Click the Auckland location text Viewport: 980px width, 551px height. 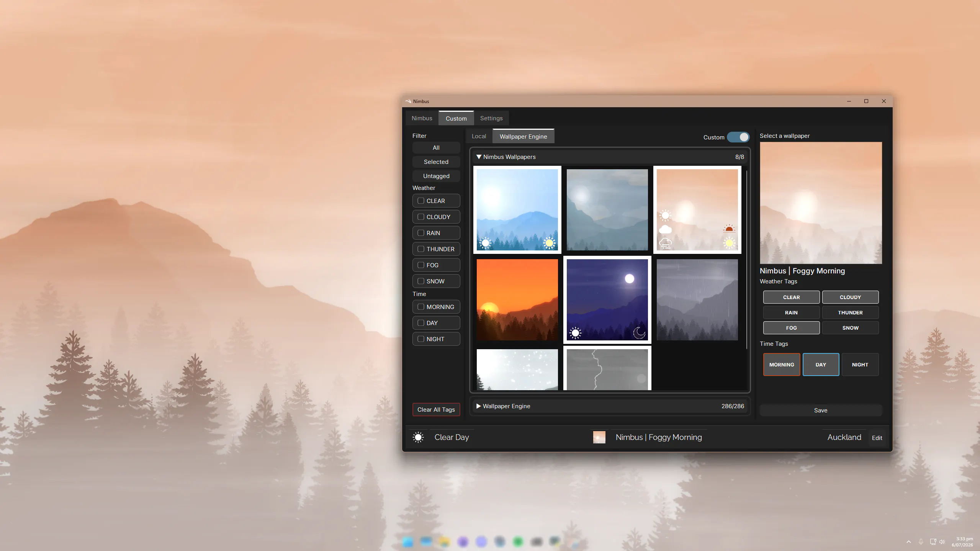click(x=844, y=437)
